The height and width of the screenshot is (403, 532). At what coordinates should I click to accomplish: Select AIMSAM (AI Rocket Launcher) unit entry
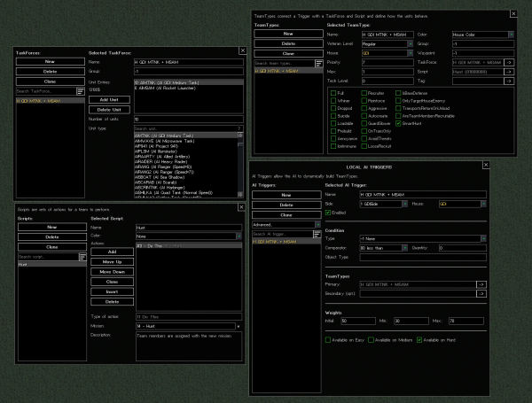(189, 88)
